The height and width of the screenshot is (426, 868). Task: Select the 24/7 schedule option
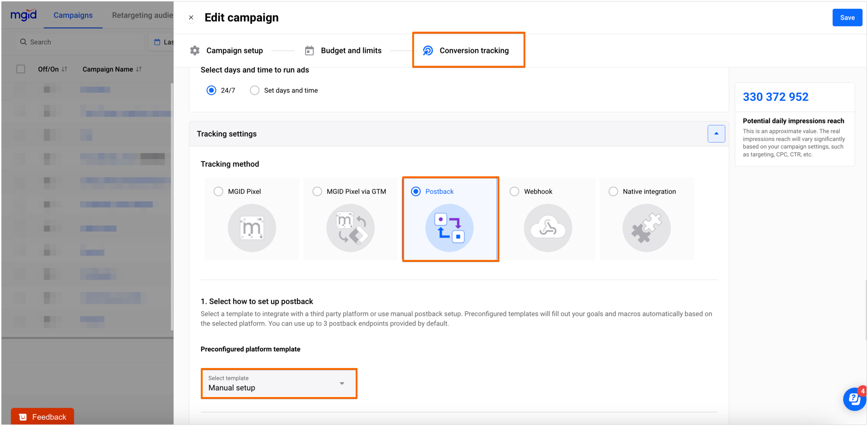[211, 90]
